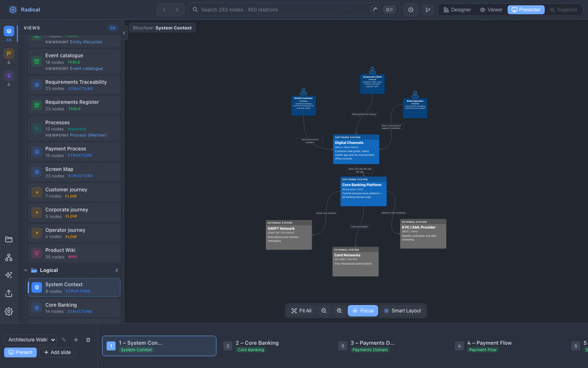
Task: Delete walkthrough with the trash icon
Action: 88,340
